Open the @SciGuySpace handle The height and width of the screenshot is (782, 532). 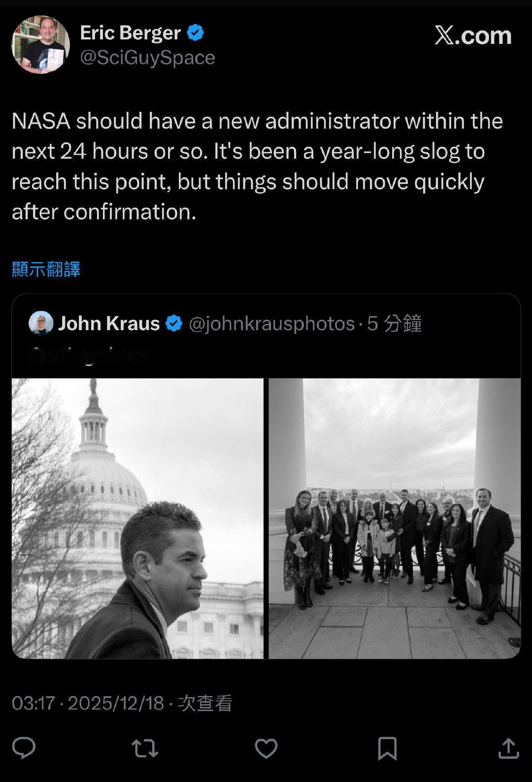click(x=147, y=58)
